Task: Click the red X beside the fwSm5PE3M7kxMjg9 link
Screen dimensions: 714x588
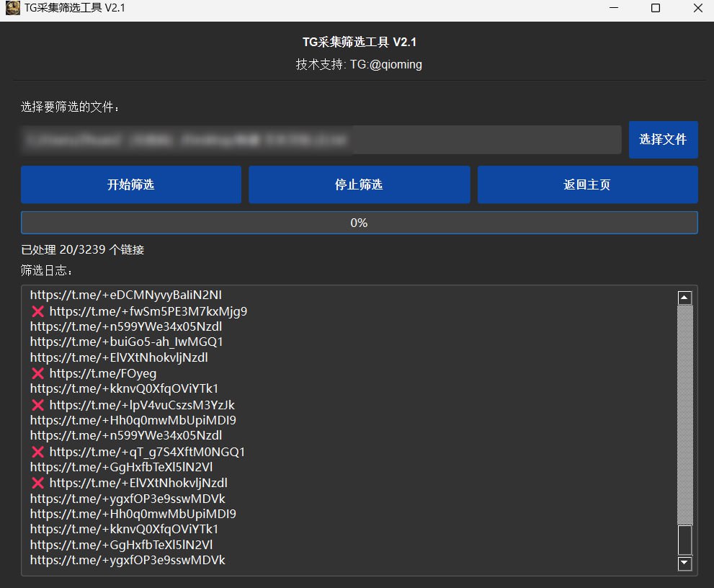Action: coord(38,311)
